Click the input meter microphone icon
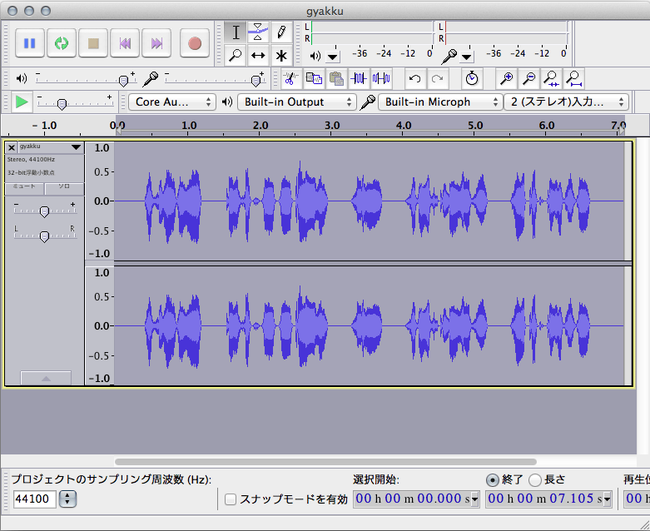This screenshot has height=531, width=650. click(x=449, y=56)
